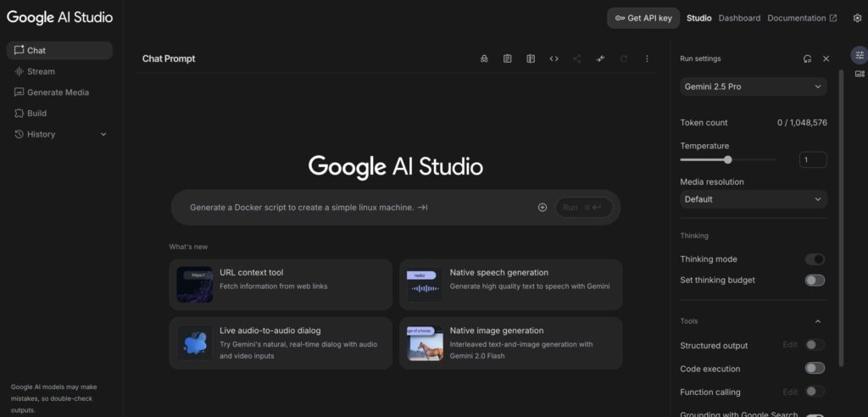Toggle Structured output switch
This screenshot has width=868, height=417.
click(x=815, y=345)
